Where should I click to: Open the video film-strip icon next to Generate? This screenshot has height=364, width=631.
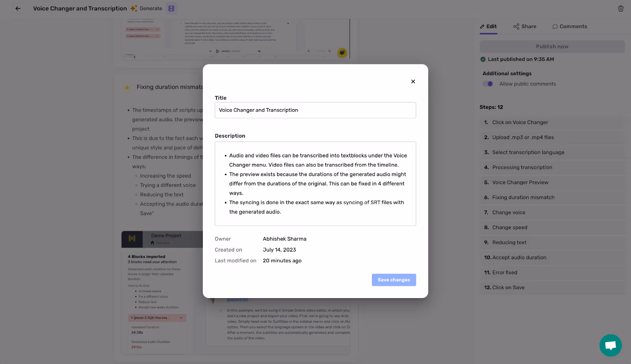click(x=171, y=8)
